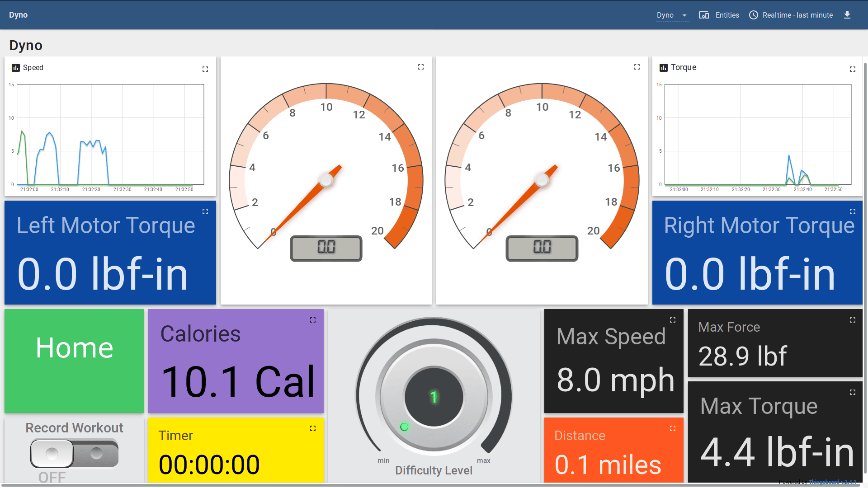Click the left gauge digital readout 0.0
This screenshot has width=868, height=488.
pyautogui.click(x=326, y=248)
